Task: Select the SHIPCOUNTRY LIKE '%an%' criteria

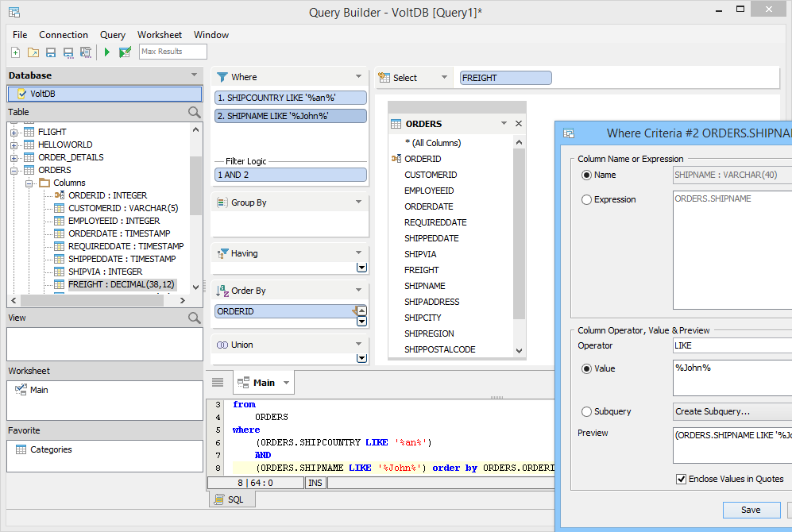Action: click(x=291, y=98)
